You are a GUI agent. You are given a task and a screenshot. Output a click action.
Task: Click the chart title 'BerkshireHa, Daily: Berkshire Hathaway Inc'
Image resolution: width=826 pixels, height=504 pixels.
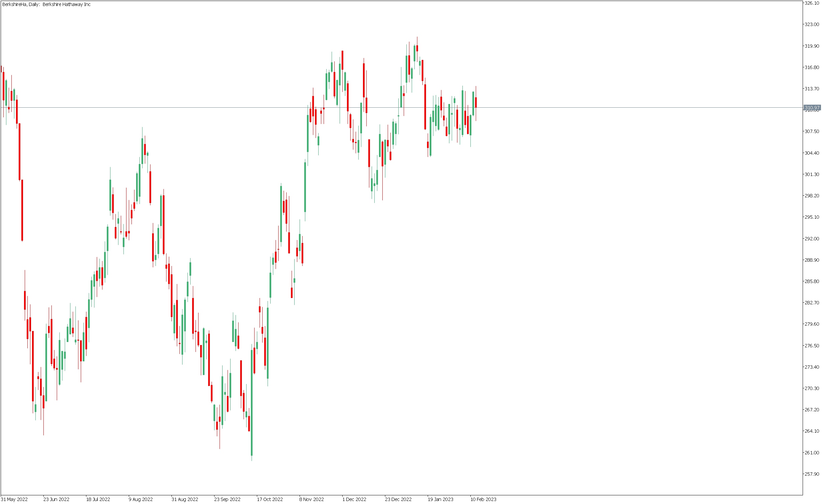(47, 4)
